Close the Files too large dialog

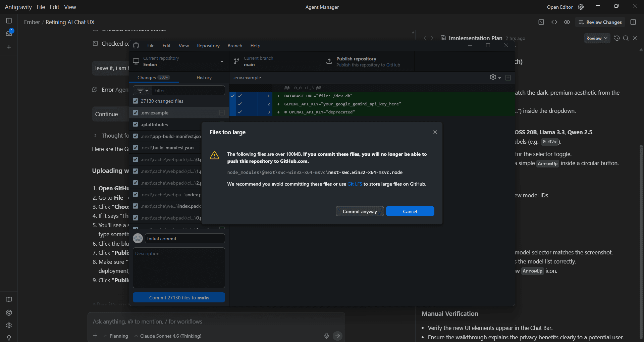tap(435, 132)
